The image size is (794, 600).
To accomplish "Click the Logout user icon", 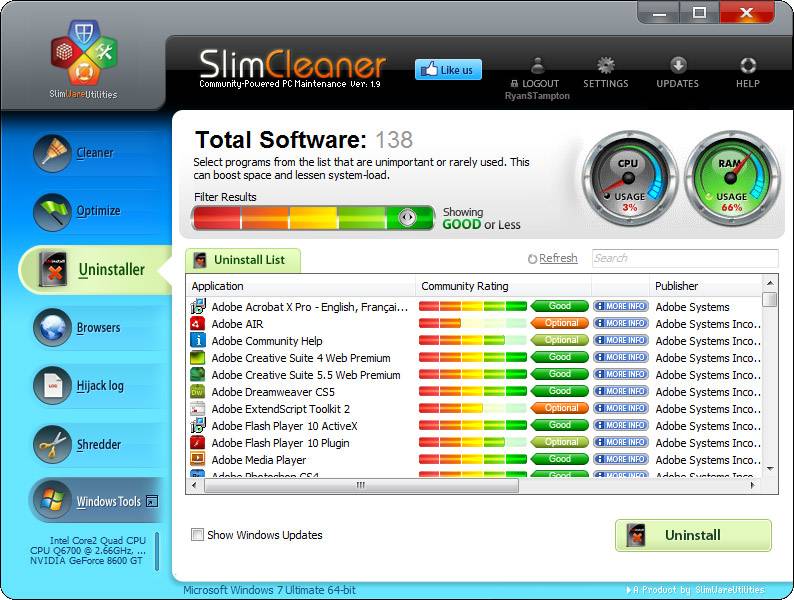I will click(537, 65).
